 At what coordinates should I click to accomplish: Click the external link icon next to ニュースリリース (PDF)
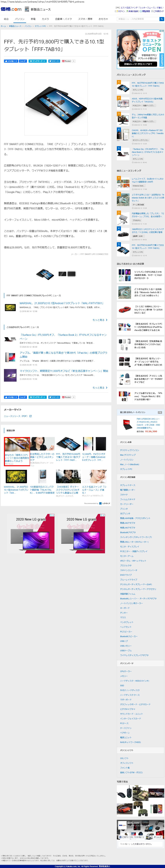pos(30,416)
